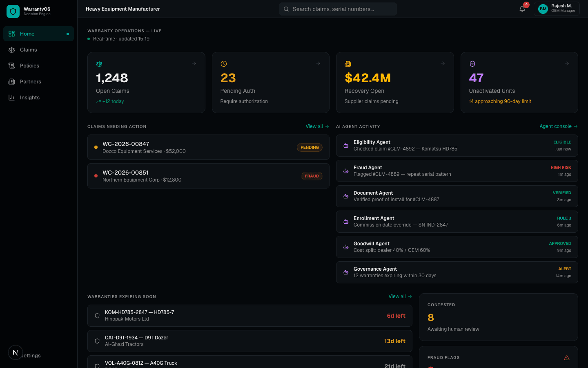Click the 6d left warranty countdown
The image size is (588, 368).
[396, 316]
